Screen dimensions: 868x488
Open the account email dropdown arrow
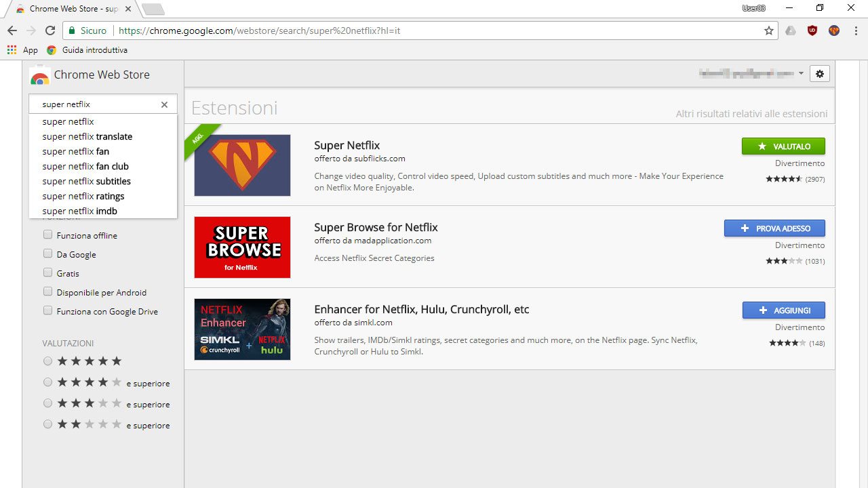point(801,74)
